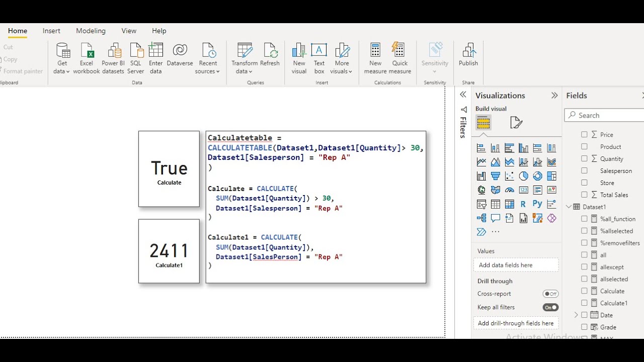Screen dimensions: 644x362
Task: Open the Help ribbon tab
Action: 159,31
